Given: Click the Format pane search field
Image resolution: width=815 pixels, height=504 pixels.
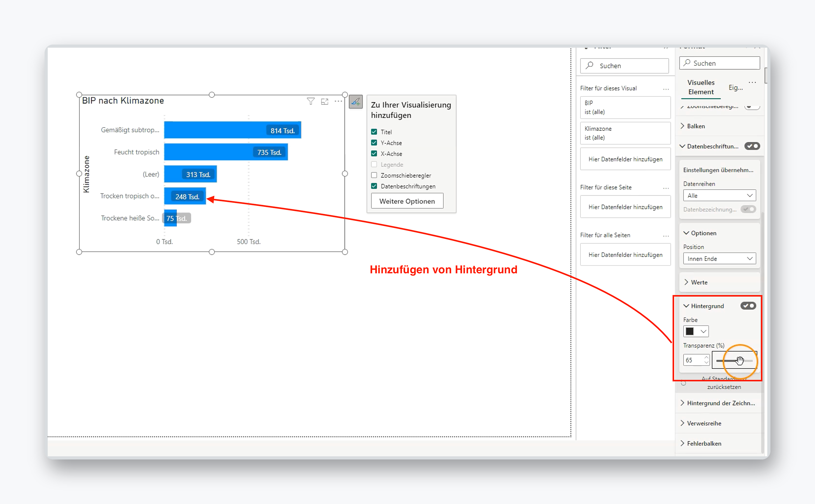Looking at the screenshot, I should pyautogui.click(x=720, y=63).
